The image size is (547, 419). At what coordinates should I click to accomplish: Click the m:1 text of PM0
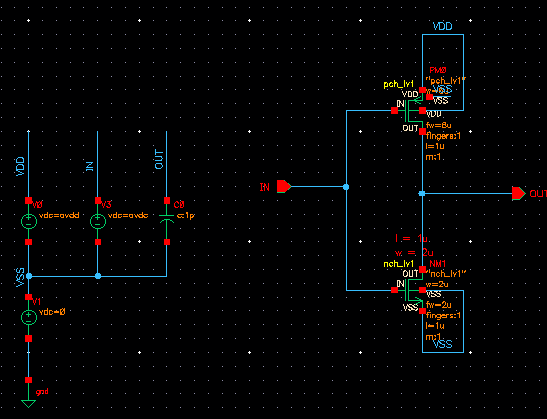[x=434, y=157]
